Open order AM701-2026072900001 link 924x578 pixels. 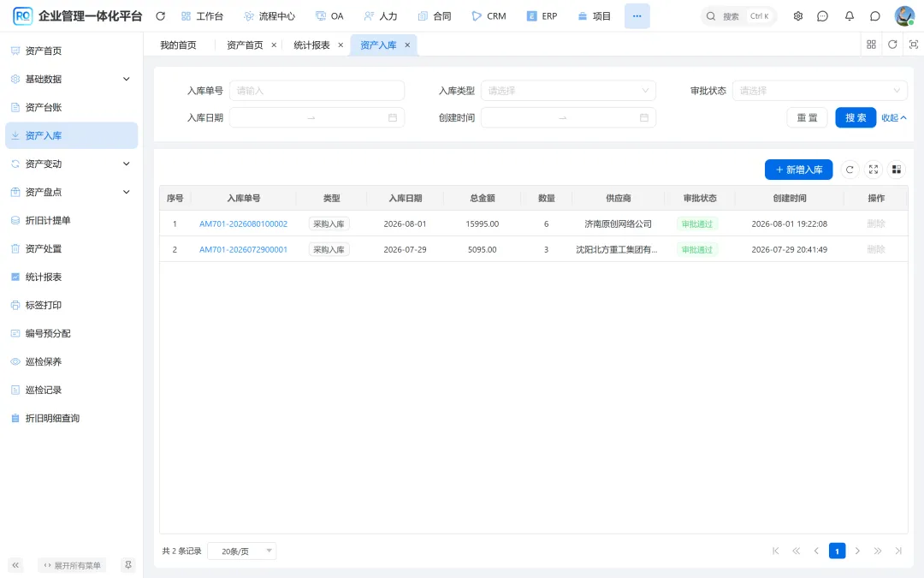(x=243, y=249)
